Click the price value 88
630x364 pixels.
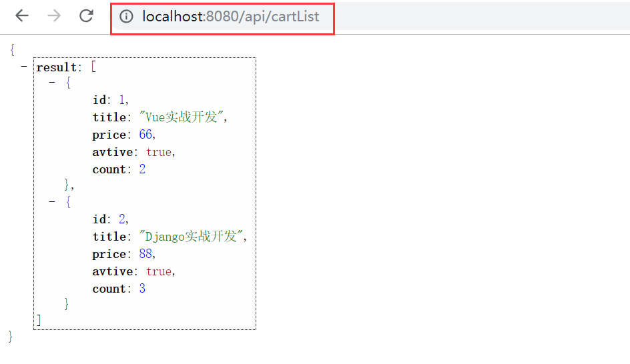145,253
